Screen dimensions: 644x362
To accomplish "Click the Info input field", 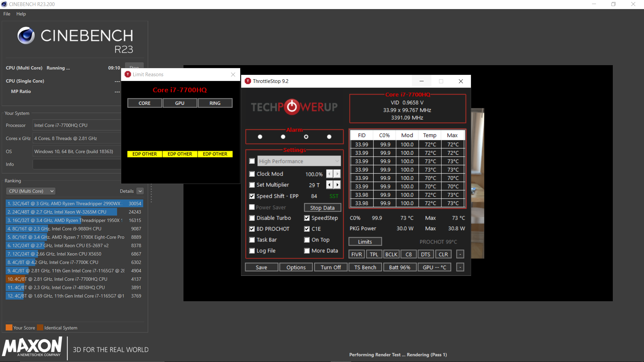I will 77,164.
